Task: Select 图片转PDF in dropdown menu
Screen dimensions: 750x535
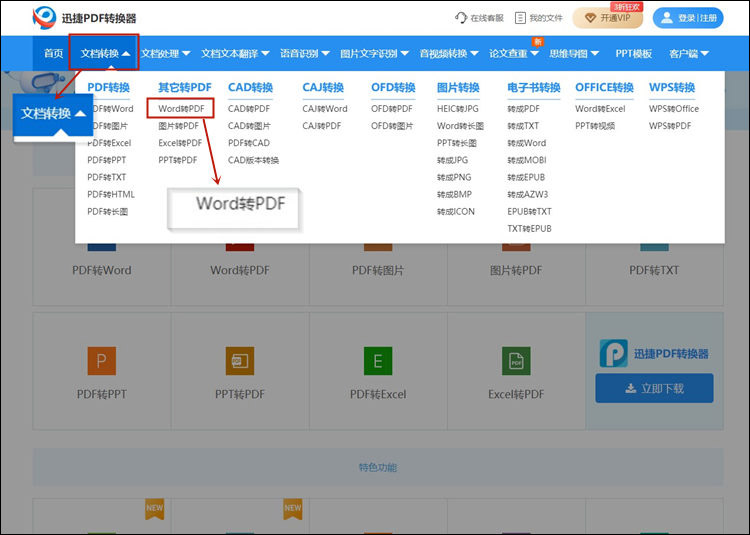Action: tap(178, 126)
